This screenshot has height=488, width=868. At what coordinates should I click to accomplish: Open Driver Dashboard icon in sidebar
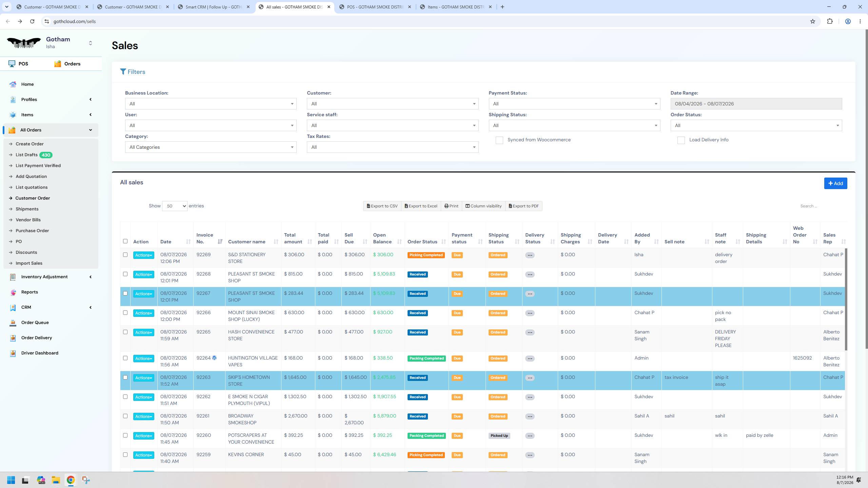coord(13,353)
